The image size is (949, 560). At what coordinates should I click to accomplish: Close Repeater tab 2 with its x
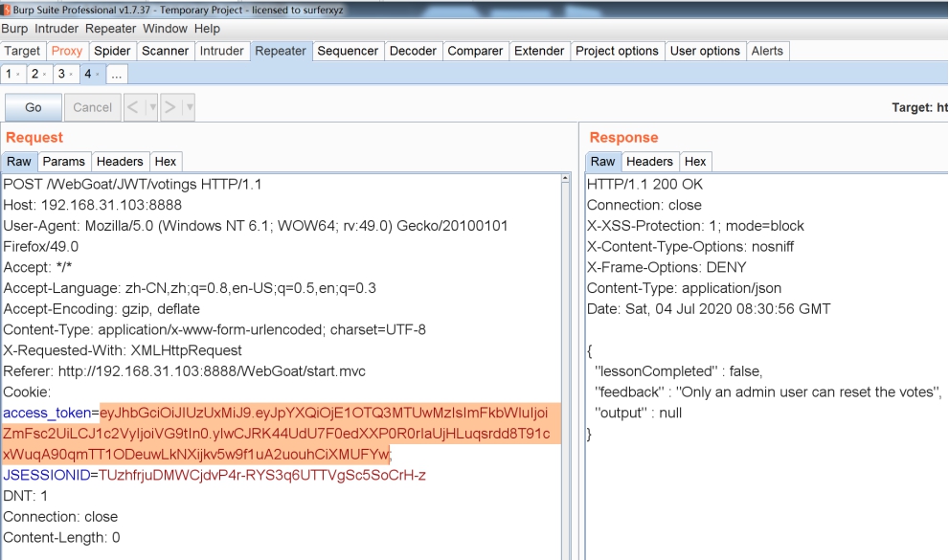tap(44, 75)
